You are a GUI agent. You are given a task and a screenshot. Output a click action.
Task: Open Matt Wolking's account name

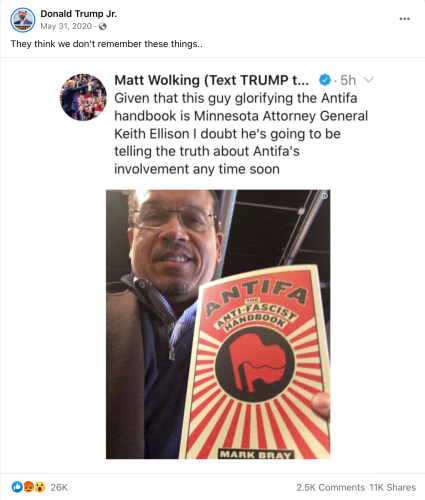pos(211,80)
